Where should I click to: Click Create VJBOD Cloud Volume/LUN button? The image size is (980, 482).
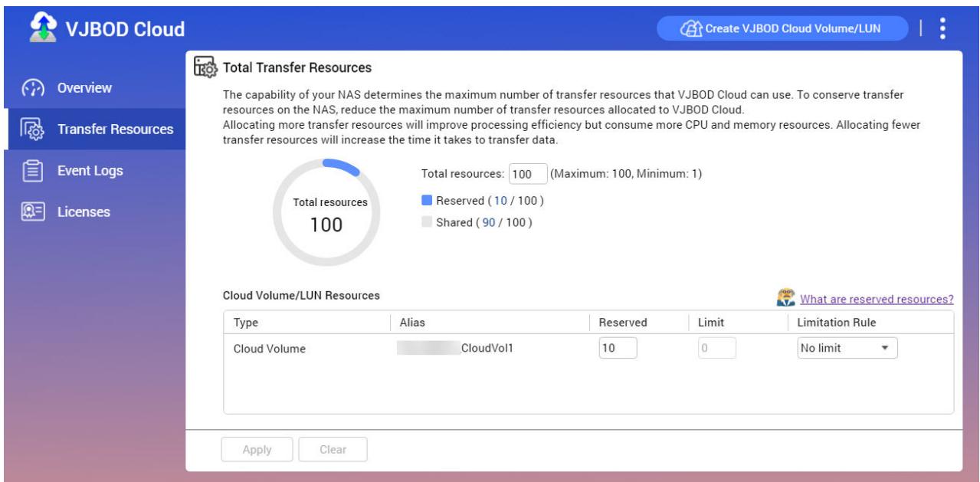(782, 29)
